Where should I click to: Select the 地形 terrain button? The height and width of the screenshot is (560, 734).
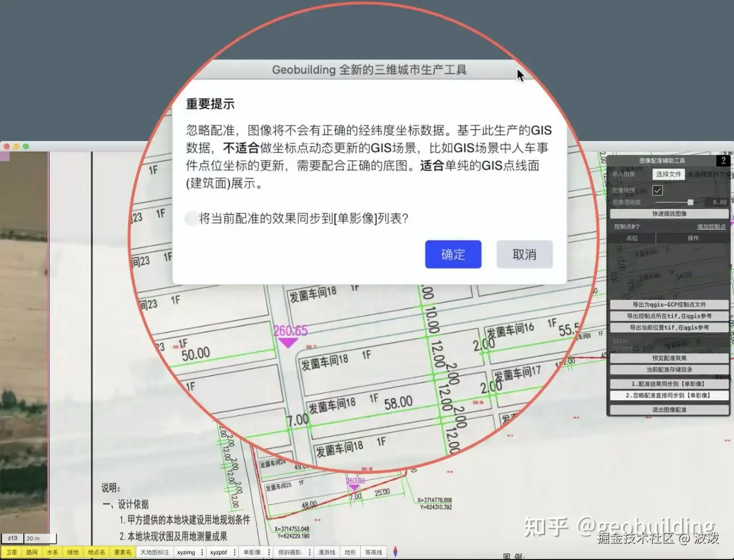click(350, 552)
